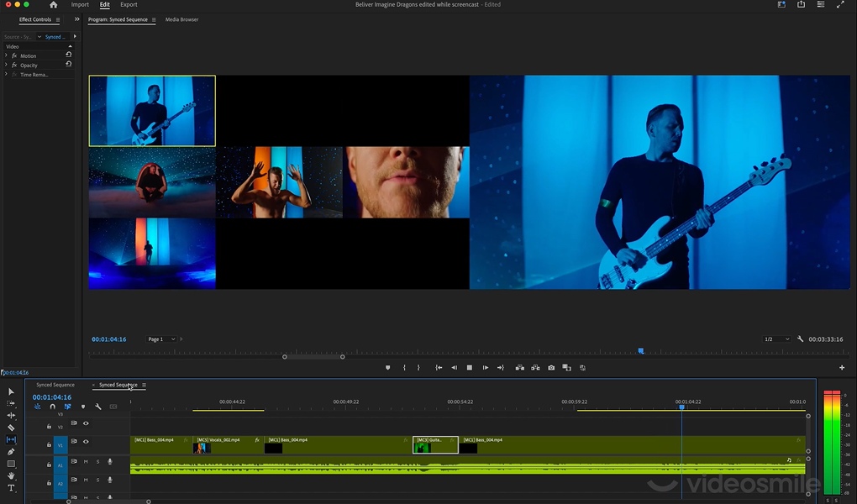Toggle Snap magnet in the timeline
This screenshot has width=857, height=504.
tap(52, 407)
